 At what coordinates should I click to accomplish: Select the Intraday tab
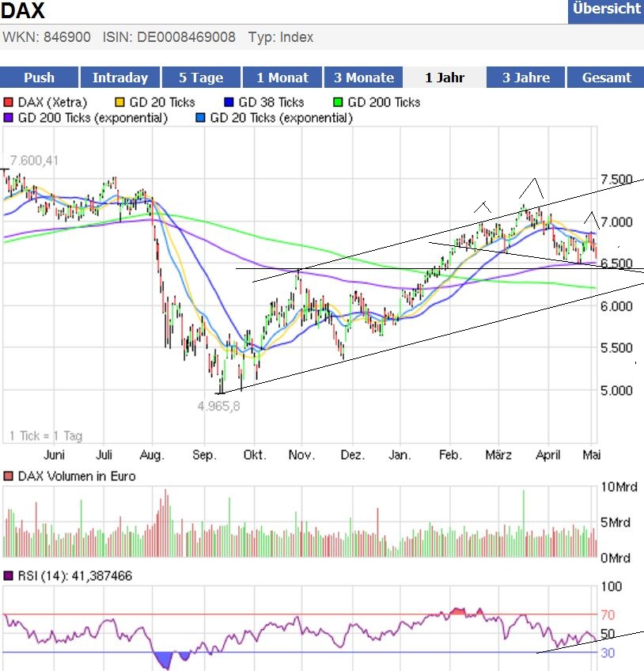tap(120, 78)
